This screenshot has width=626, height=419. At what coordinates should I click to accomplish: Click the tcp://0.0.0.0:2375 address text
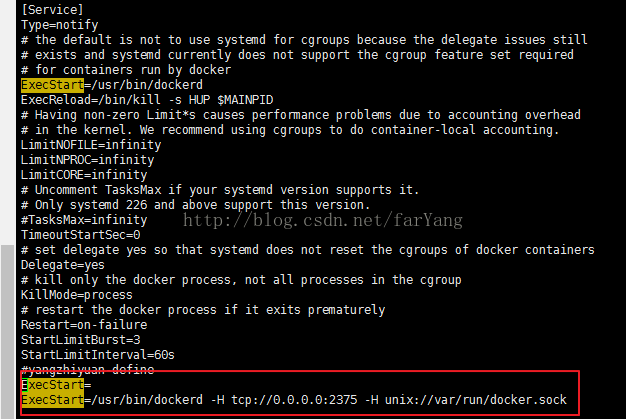[x=294, y=400]
